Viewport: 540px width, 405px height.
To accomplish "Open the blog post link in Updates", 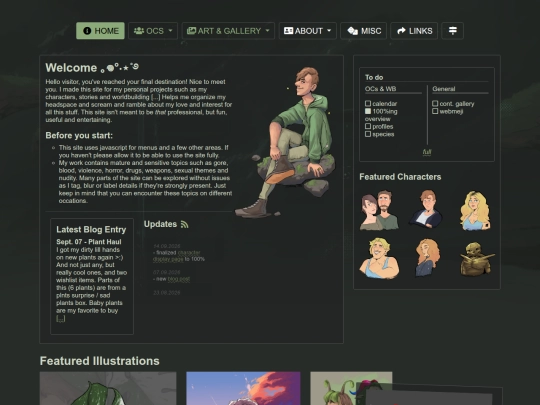I will (179, 279).
